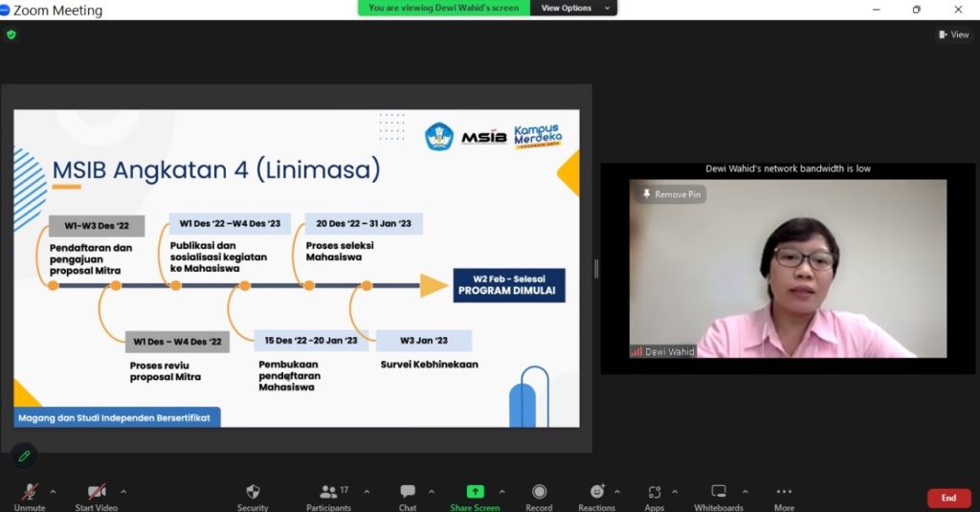The width and height of the screenshot is (980, 512).
Task: Click the green annotate pencil icon
Action: [24, 456]
